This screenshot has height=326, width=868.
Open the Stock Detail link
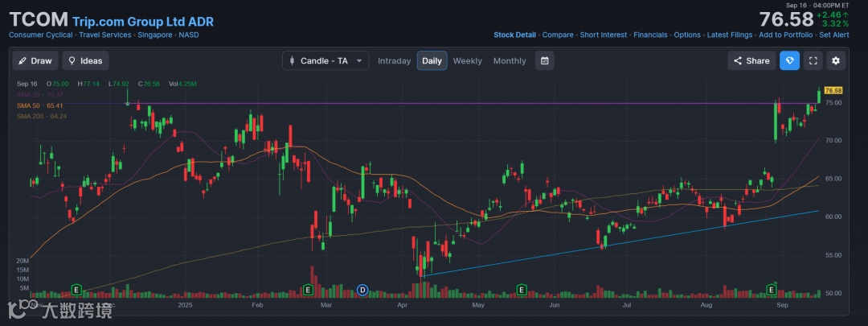point(514,35)
